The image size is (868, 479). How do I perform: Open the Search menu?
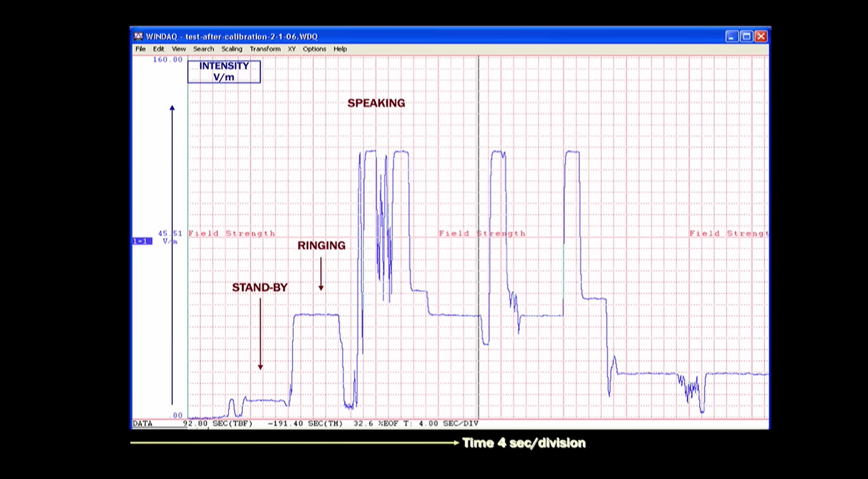[x=203, y=49]
